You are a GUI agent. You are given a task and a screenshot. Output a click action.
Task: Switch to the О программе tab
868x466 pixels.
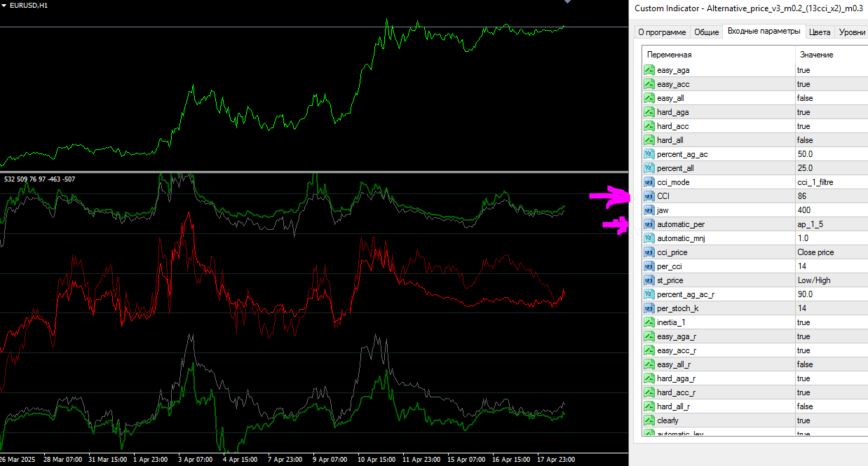point(662,32)
